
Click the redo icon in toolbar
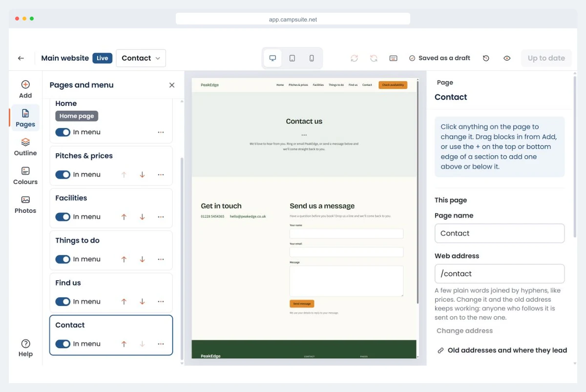(x=374, y=58)
